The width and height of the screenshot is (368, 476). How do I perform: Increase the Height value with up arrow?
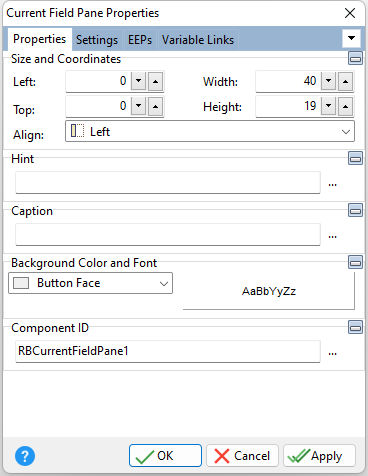(x=345, y=107)
